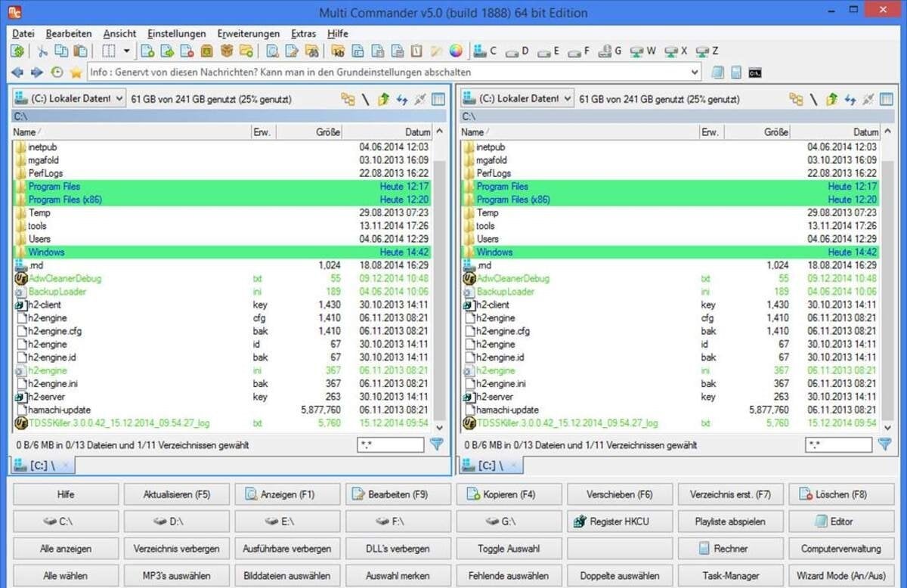
Task: Sort the left panel by the 'Größe' column
Action: 310,132
